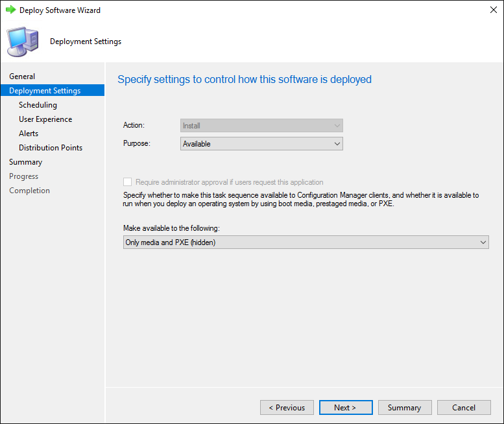Open the Scheduling step
Image resolution: width=504 pixels, height=424 pixels.
[38, 105]
